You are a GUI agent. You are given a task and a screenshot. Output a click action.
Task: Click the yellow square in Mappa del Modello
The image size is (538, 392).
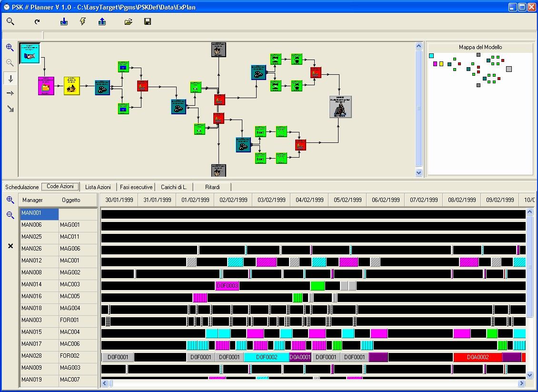click(x=441, y=64)
